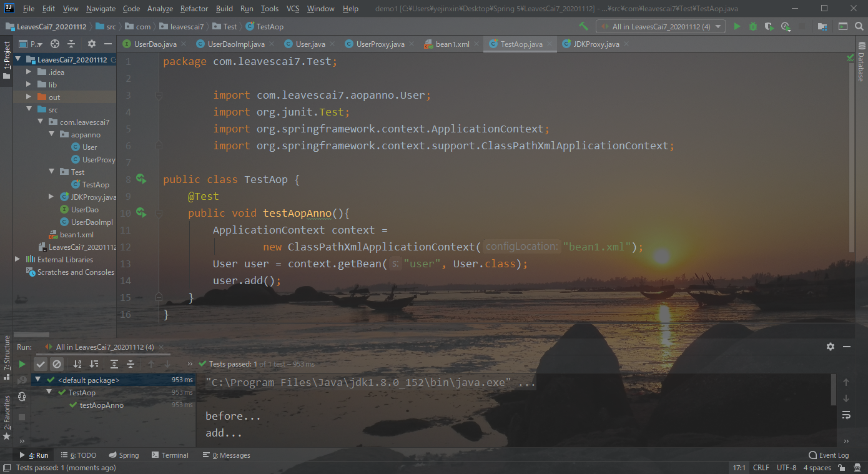
Task: Toggle soft-wrap icon in console output
Action: pos(846,415)
